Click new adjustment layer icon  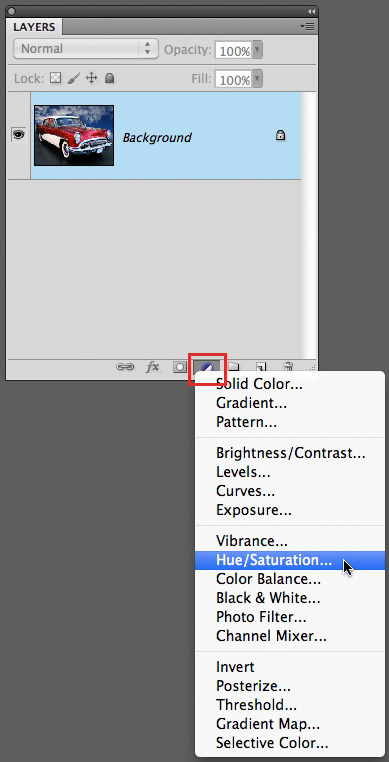pos(207,368)
